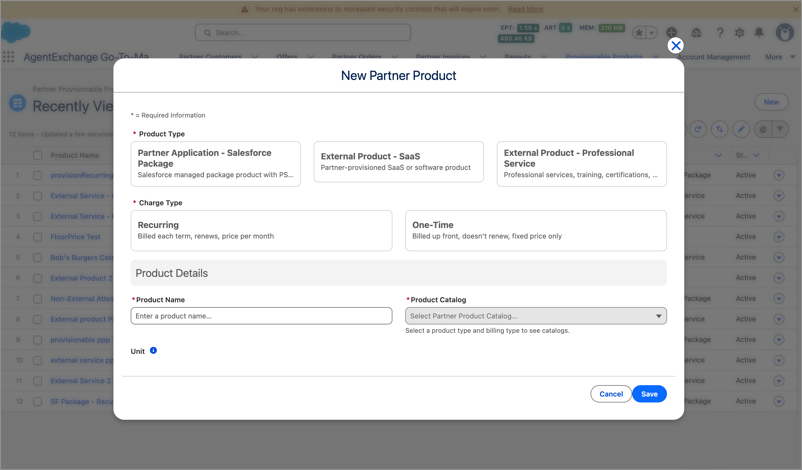Follow the Read More banner link
The image size is (802, 470).
pos(525,9)
